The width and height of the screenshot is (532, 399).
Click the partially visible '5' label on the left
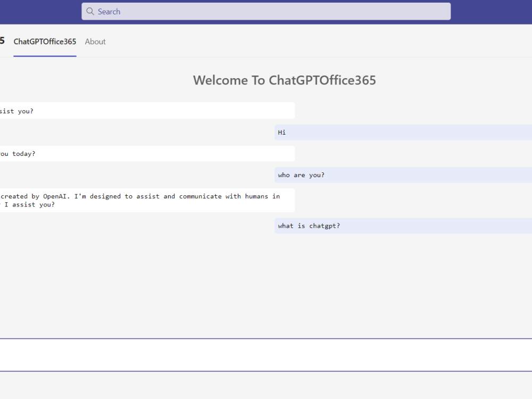(x=2, y=40)
